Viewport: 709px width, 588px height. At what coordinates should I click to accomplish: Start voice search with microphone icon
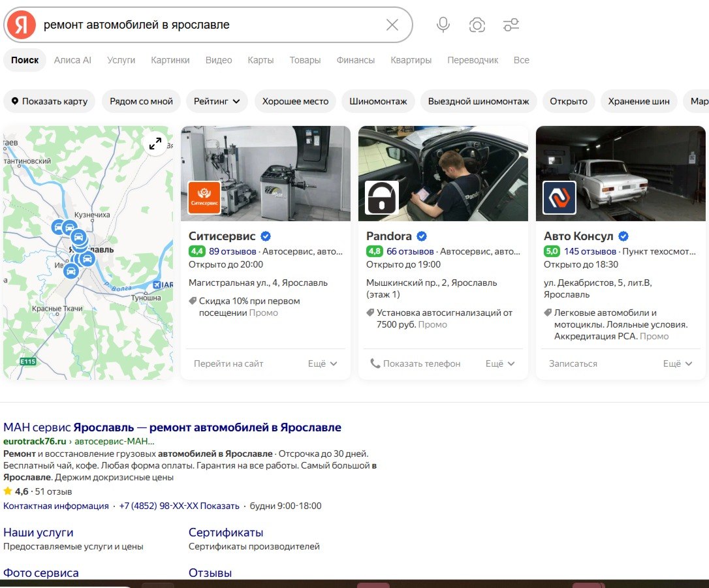443,25
